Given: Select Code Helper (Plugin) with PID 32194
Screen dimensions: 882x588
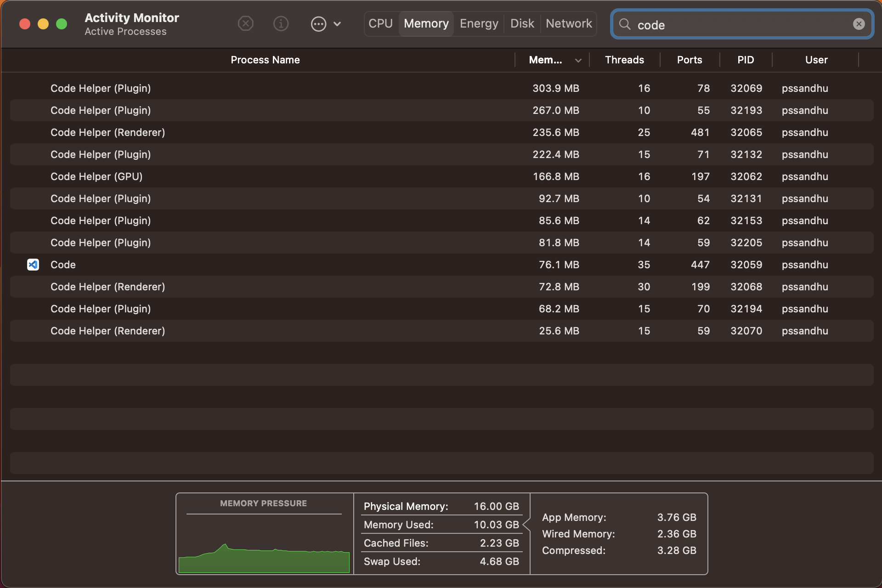Looking at the screenshot, I should coord(441,309).
